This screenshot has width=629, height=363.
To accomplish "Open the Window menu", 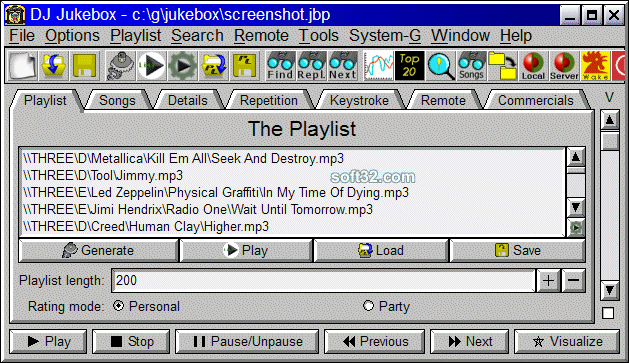I will coord(460,36).
